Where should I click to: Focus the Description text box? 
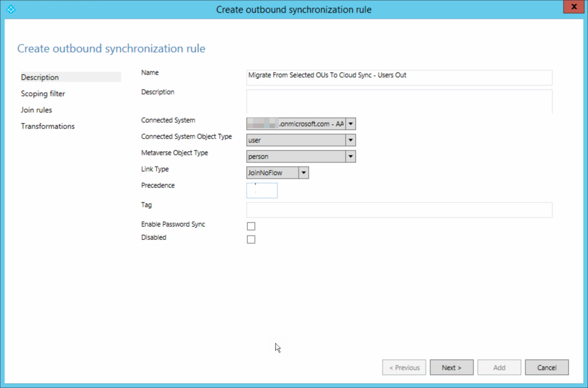(x=399, y=102)
